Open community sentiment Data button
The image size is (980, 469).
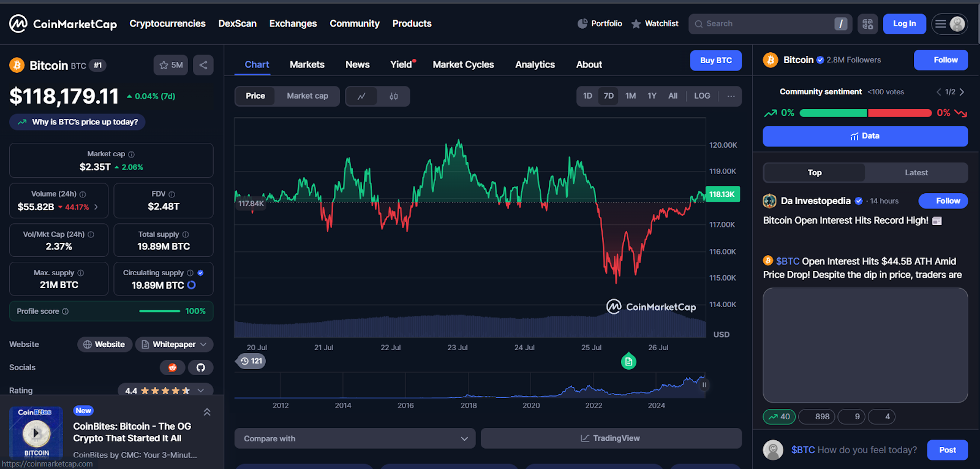[865, 136]
